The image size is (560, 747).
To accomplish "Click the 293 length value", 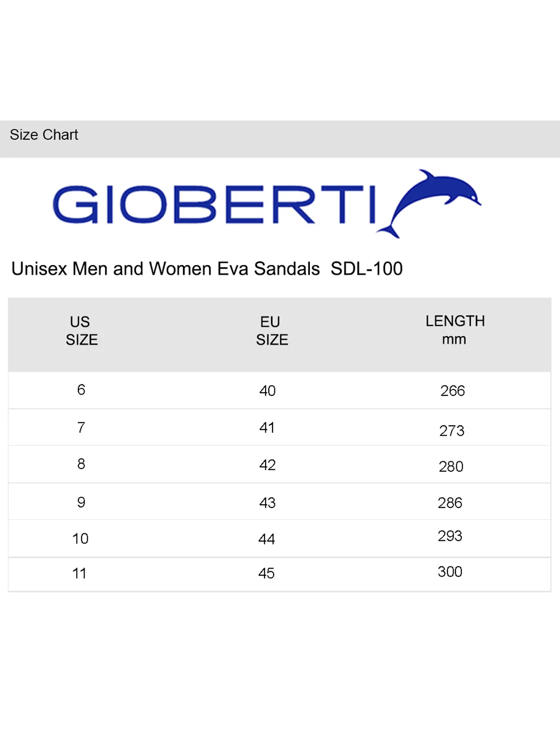I will pyautogui.click(x=450, y=536).
